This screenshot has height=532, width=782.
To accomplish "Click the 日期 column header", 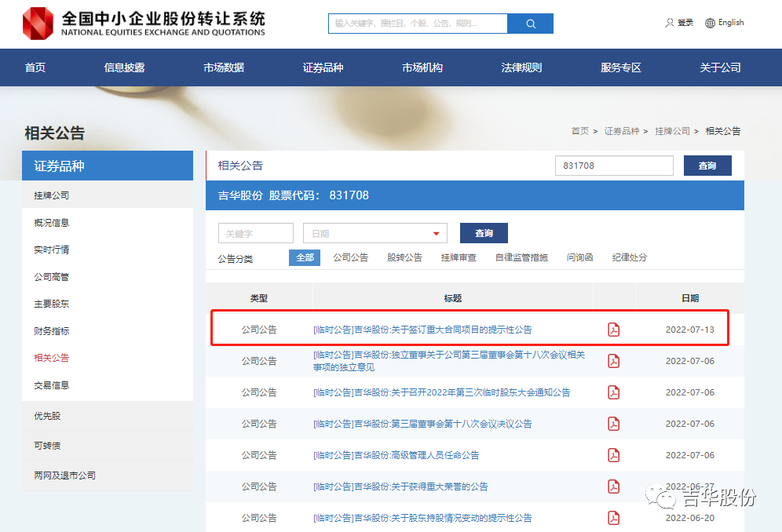I will coord(690,298).
